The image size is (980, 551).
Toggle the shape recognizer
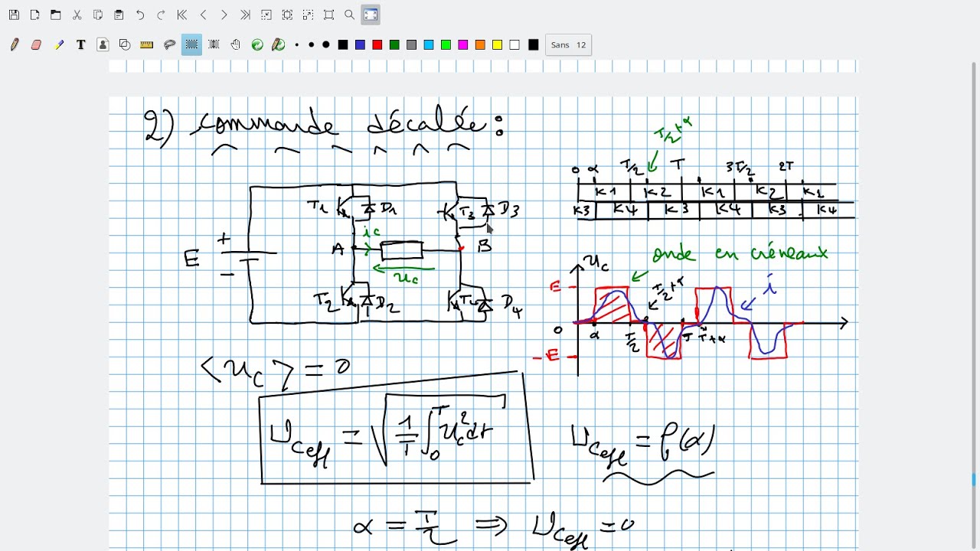(125, 45)
